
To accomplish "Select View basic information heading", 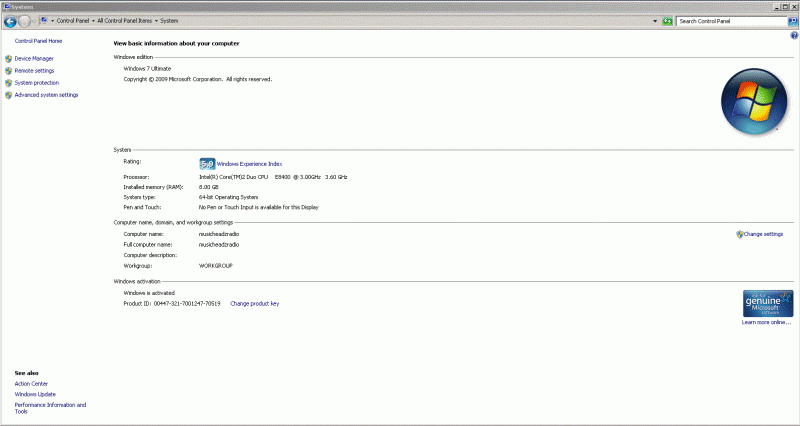I will click(x=176, y=43).
